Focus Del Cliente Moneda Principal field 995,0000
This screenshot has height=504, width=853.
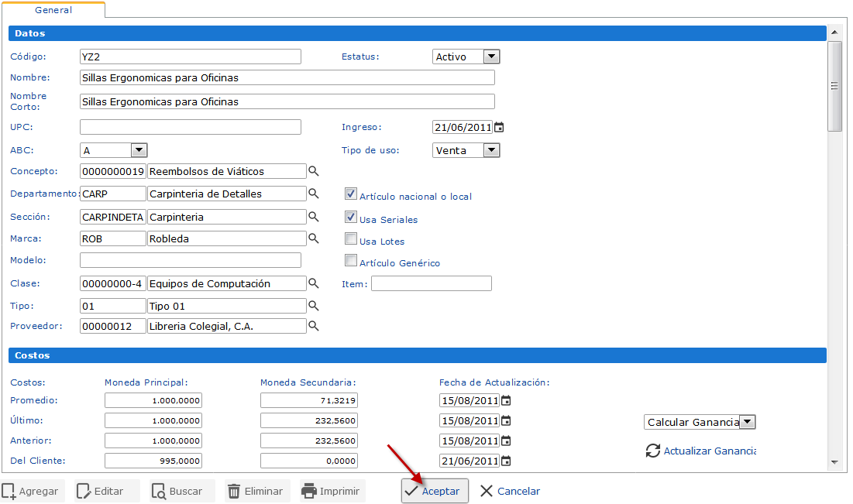click(153, 461)
